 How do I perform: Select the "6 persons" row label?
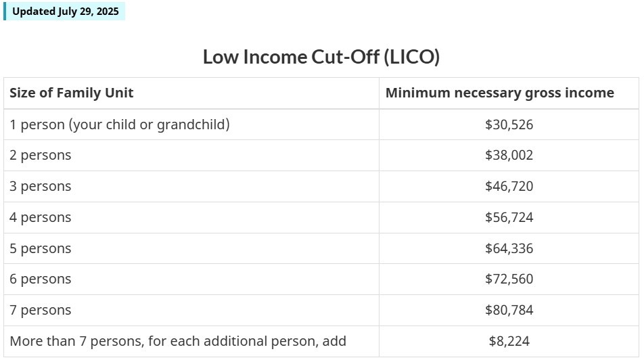click(x=41, y=279)
